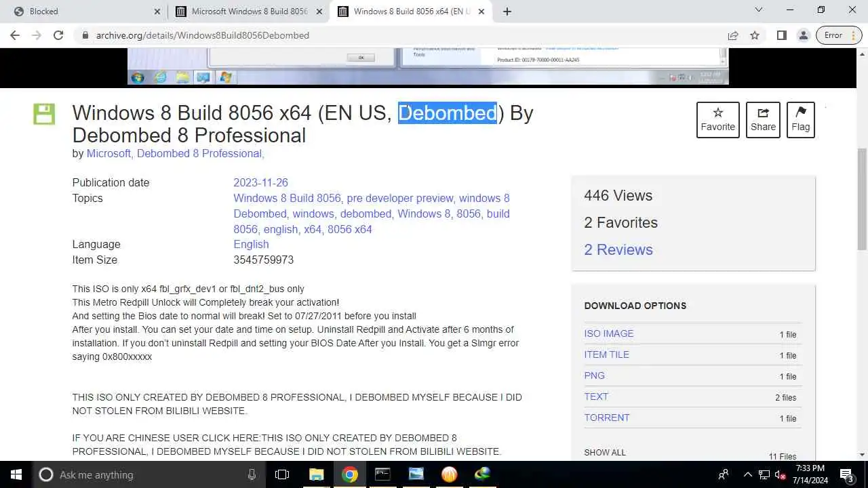The height and width of the screenshot is (488, 868).
Task: Open the command prompt taskbar icon
Action: point(382,474)
